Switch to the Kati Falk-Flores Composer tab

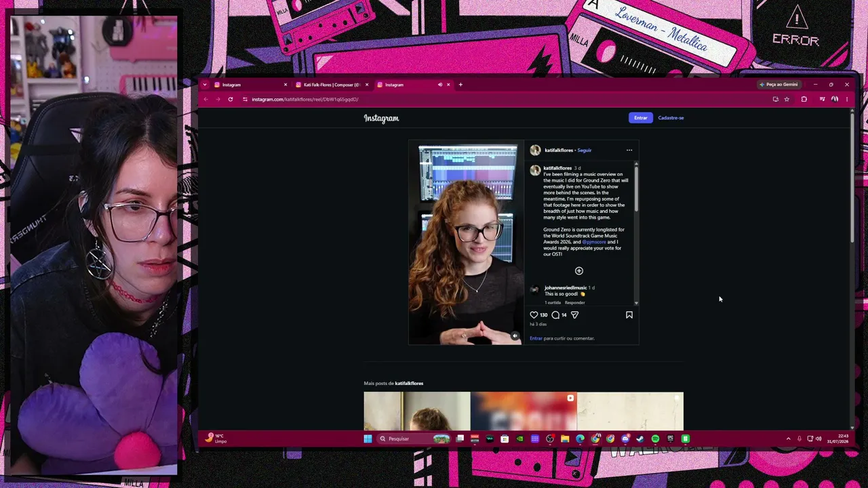[332, 85]
